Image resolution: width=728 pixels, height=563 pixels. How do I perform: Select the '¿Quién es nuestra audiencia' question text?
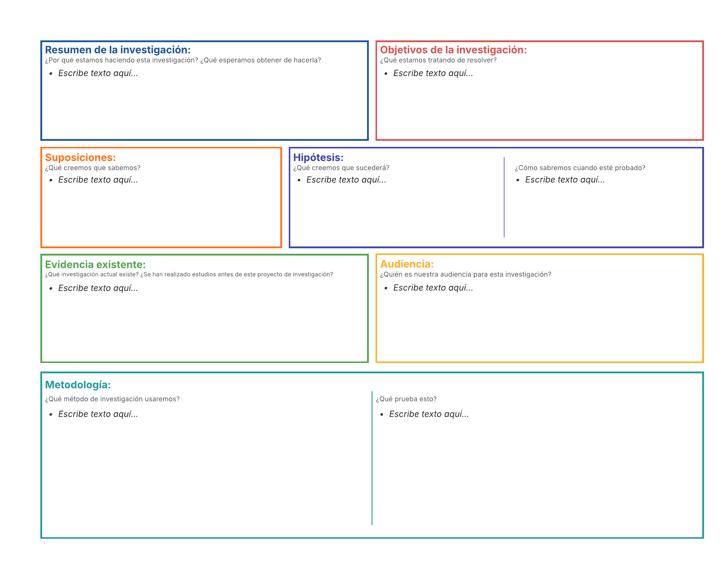[x=465, y=274]
